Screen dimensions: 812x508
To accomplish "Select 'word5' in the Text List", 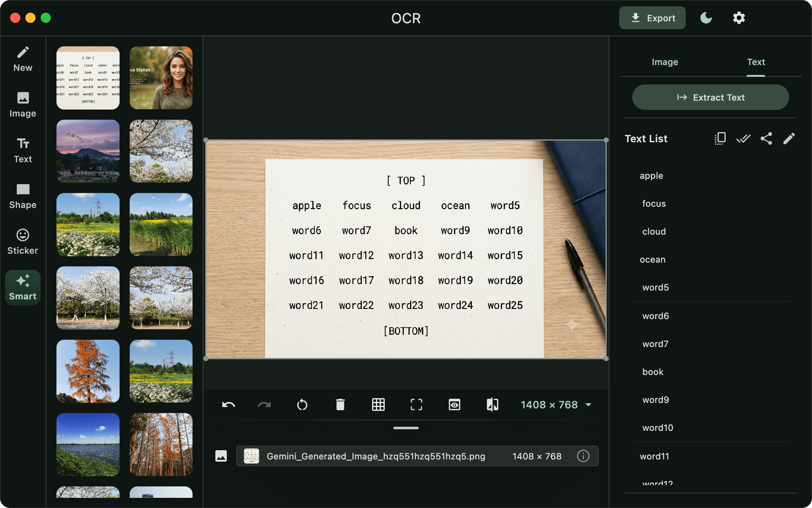I will 655,287.
